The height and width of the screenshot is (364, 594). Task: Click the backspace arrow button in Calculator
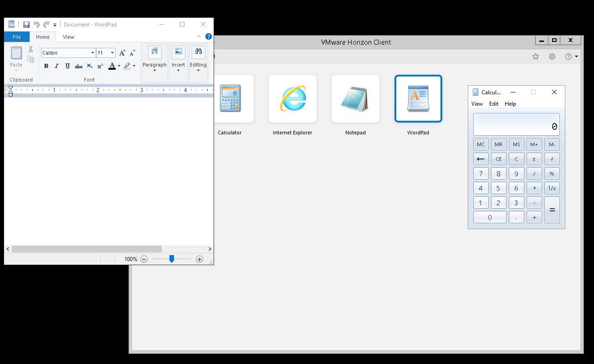(x=481, y=159)
